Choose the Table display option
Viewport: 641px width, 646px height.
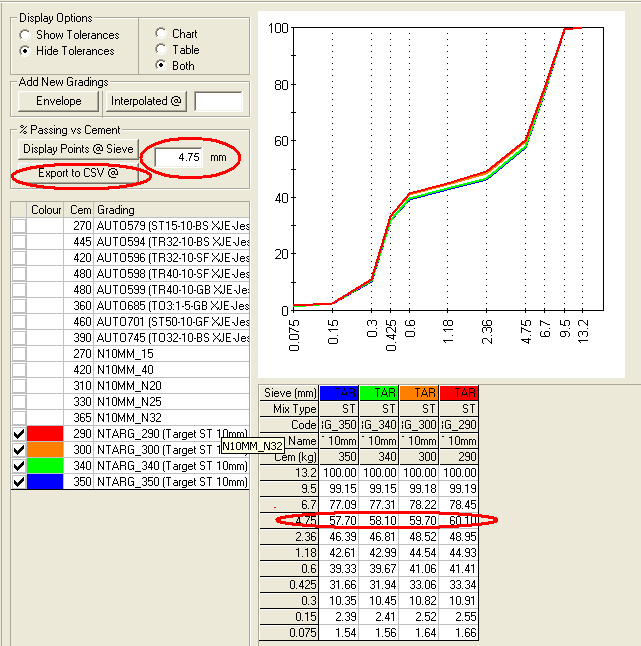(x=161, y=50)
